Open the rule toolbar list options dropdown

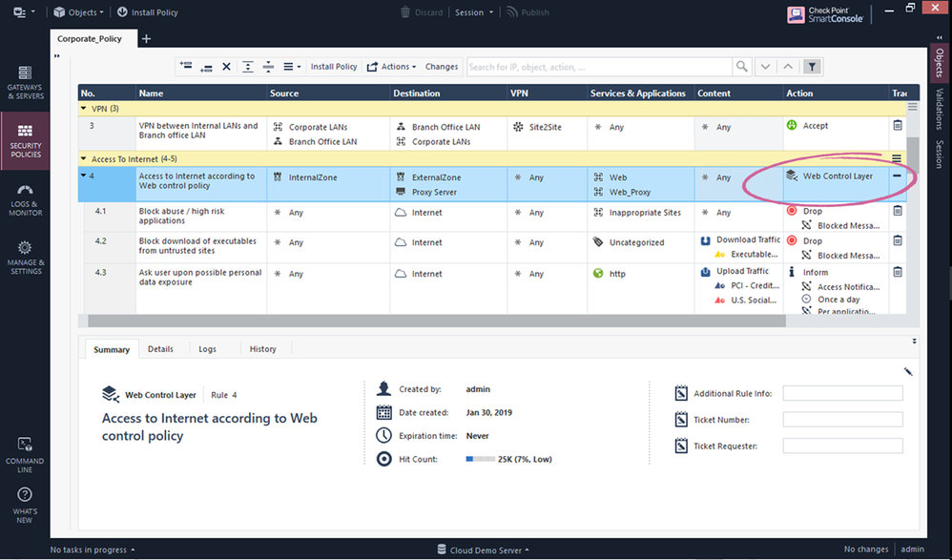292,67
